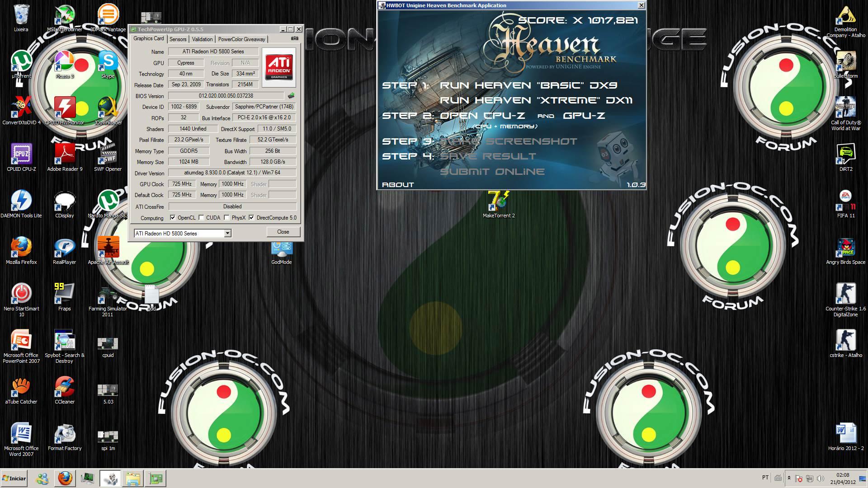Screen dimensions: 868x488
Task: Open MakeTorrent 2 desktop icon
Action: pos(499,204)
